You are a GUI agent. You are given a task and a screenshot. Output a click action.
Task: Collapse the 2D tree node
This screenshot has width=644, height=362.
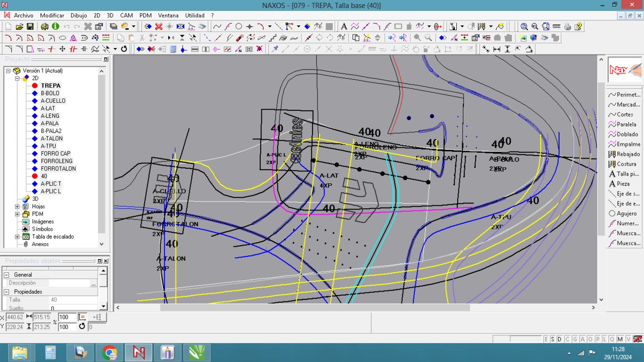tap(18, 78)
